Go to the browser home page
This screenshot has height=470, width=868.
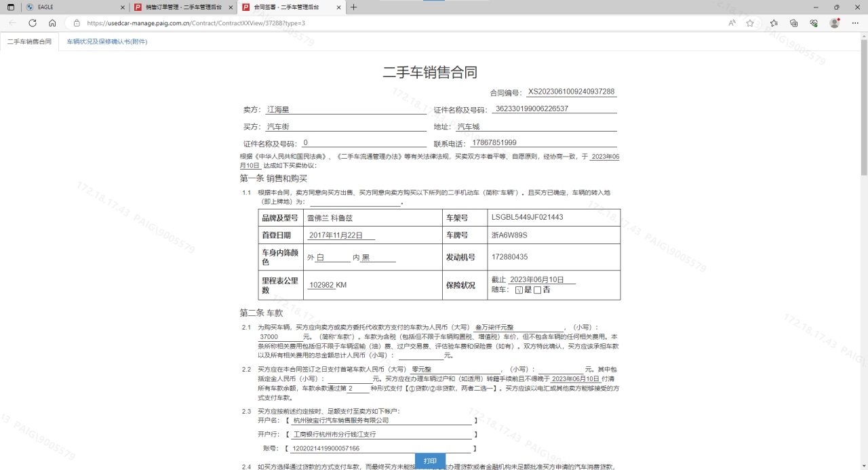coord(52,22)
